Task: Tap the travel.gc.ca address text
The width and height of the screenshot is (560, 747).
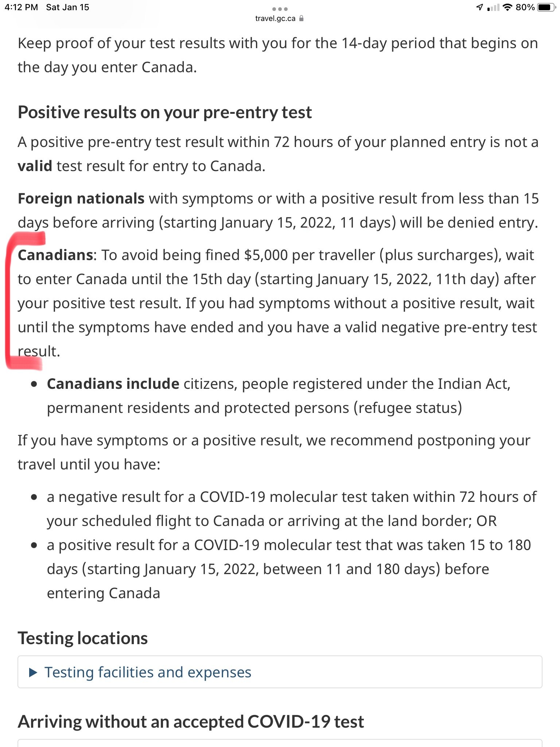Action: pyautogui.click(x=275, y=18)
